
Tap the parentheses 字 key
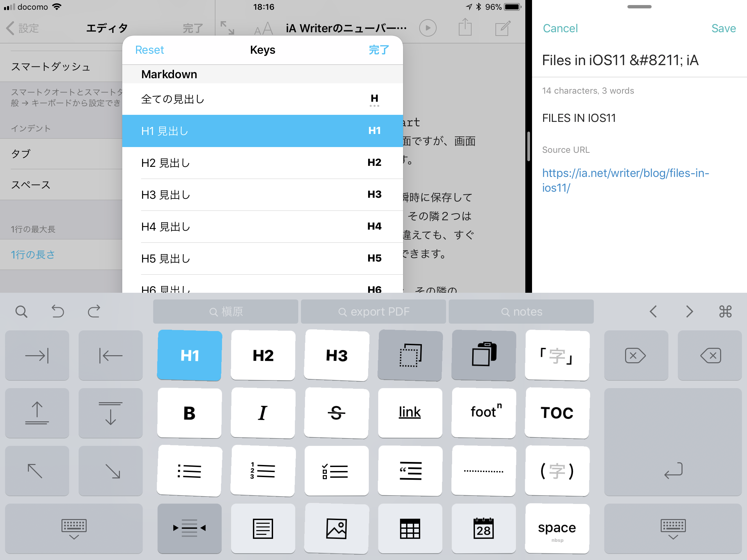click(x=557, y=471)
